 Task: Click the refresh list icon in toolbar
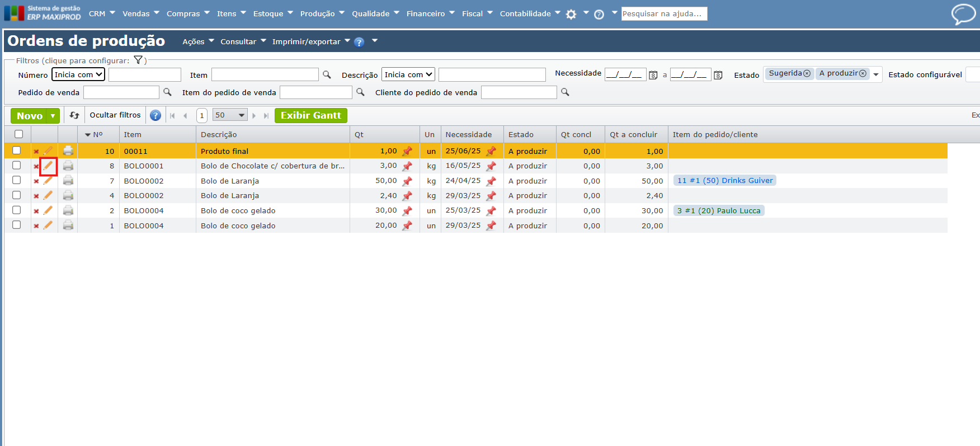point(74,115)
